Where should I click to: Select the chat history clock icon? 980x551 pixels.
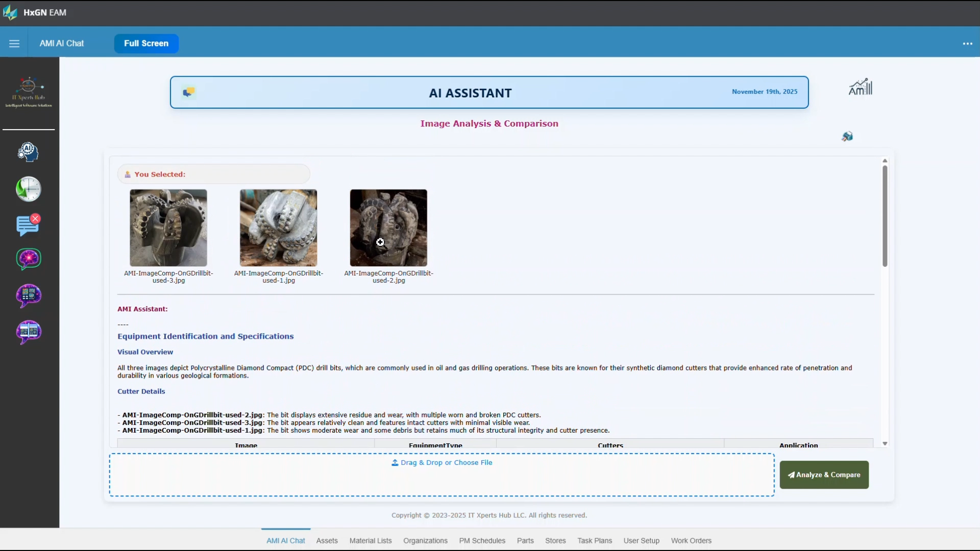tap(28, 189)
